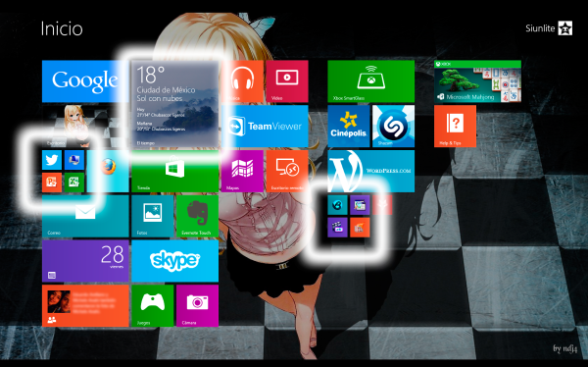Open the Correo mail tile
The image size is (588, 367).
85,216
